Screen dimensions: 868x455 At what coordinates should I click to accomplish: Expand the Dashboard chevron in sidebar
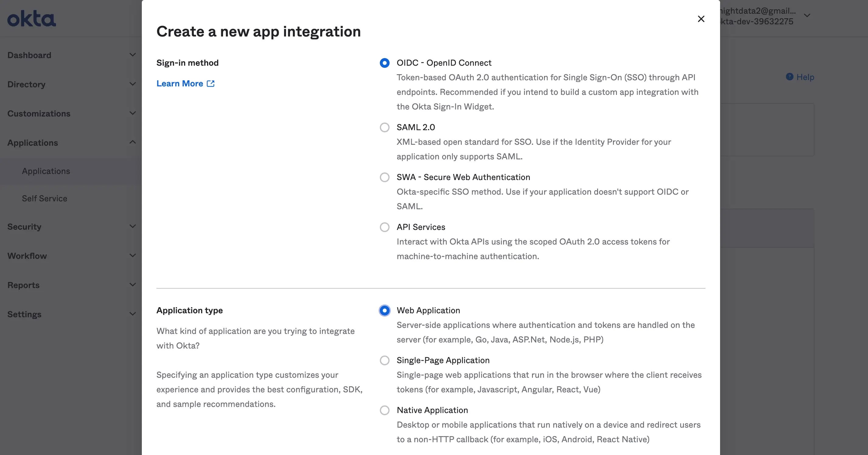(x=133, y=54)
